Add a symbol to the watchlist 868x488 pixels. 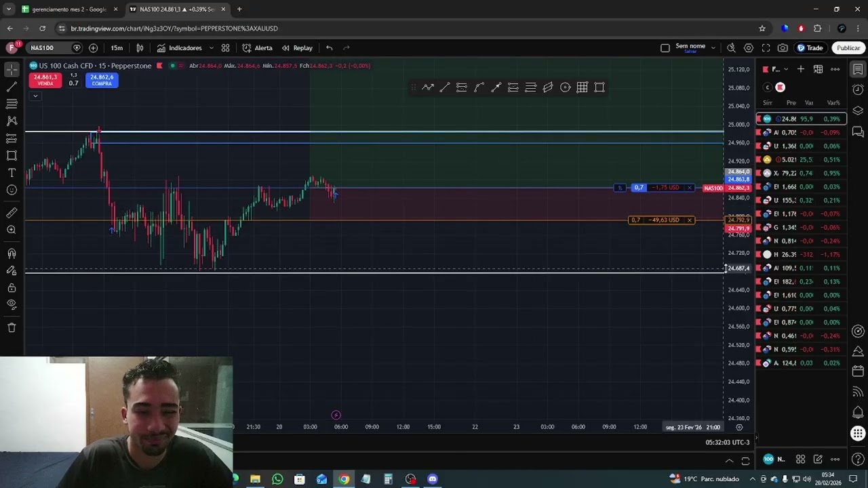coord(801,69)
